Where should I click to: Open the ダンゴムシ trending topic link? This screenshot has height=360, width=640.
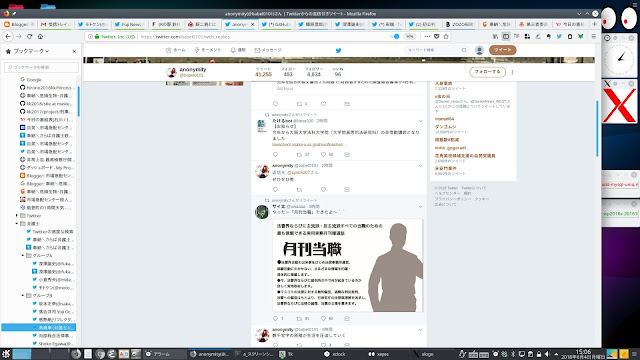(x=445, y=127)
